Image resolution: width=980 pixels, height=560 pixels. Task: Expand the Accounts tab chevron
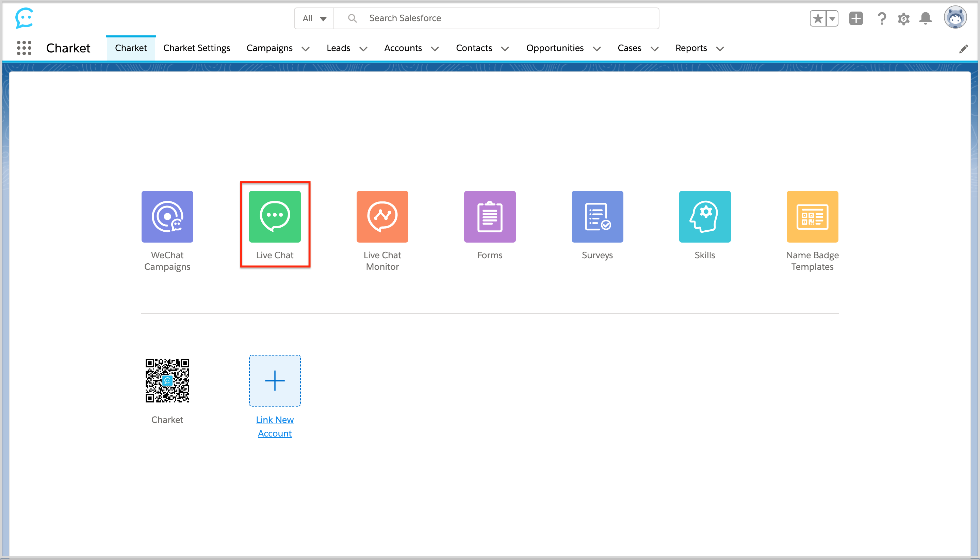click(x=435, y=48)
